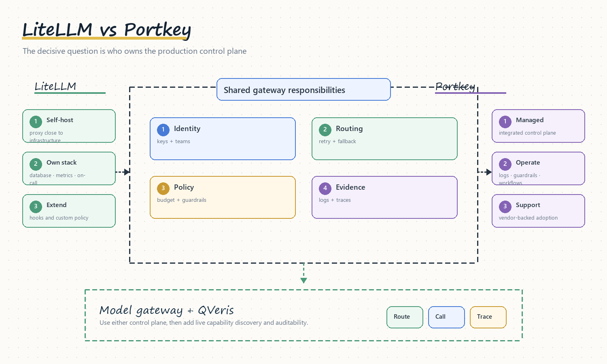The image size is (607, 364).
Task: Click the 'keys + teams' text
Action: point(174,142)
